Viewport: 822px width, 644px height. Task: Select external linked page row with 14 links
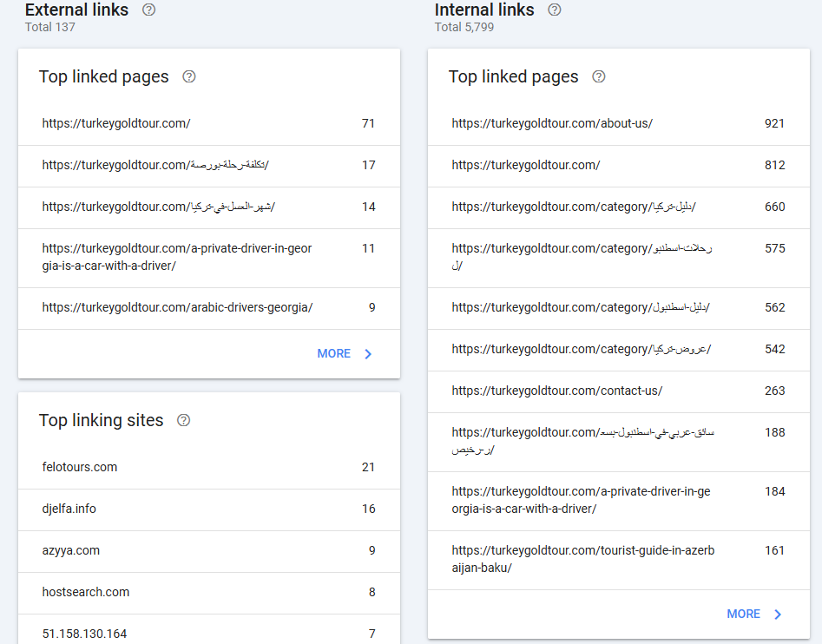click(x=209, y=207)
